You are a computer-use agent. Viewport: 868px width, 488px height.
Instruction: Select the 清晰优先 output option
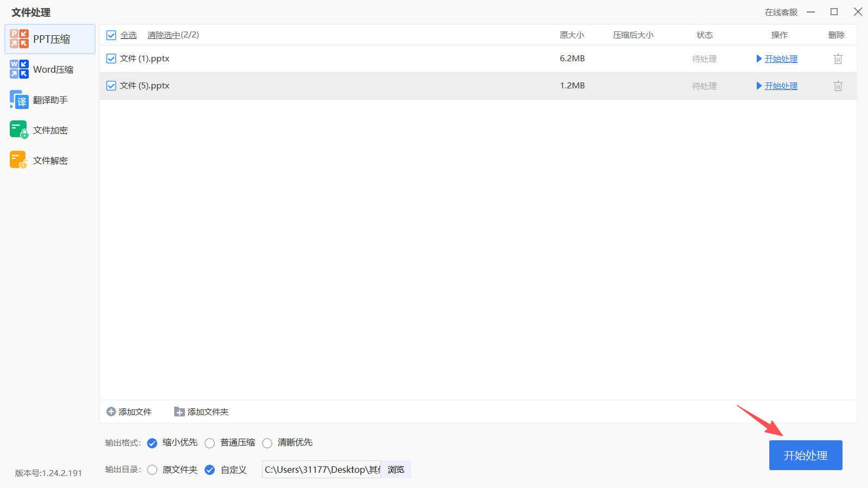[267, 443]
